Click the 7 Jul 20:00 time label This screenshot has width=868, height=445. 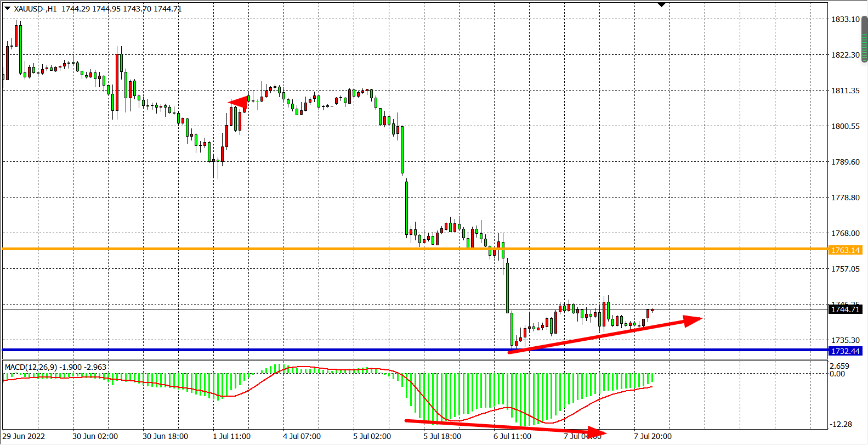point(653,436)
